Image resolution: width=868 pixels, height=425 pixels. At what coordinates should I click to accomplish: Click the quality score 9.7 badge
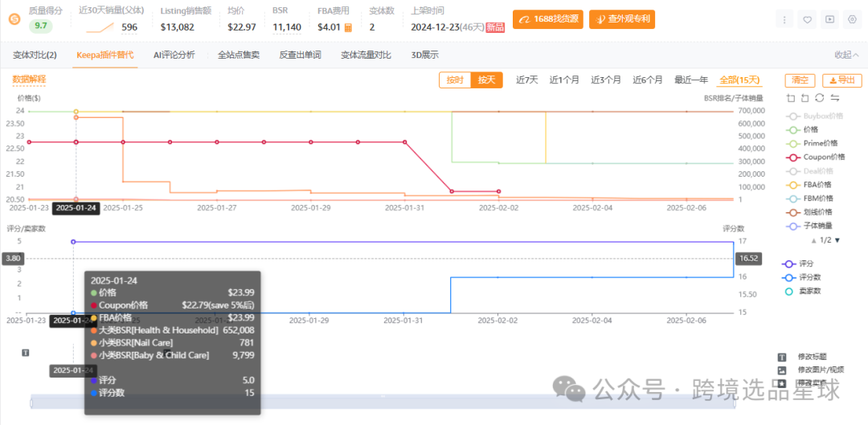coord(41,26)
